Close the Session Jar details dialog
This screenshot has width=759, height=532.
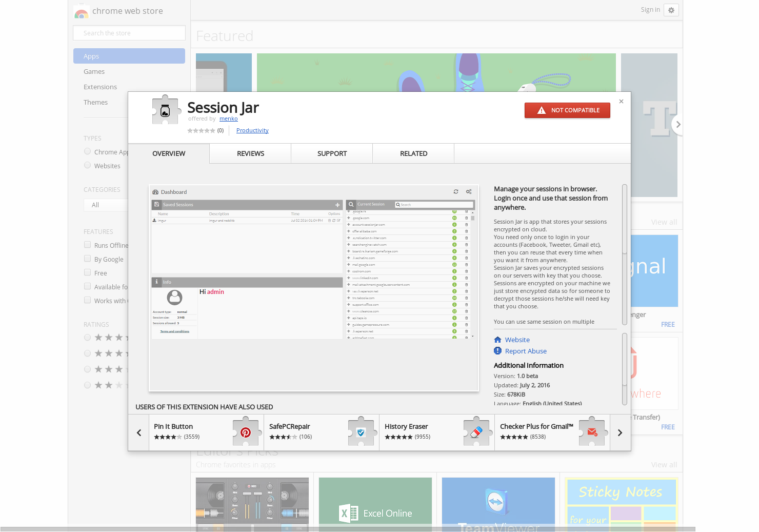tap(621, 102)
